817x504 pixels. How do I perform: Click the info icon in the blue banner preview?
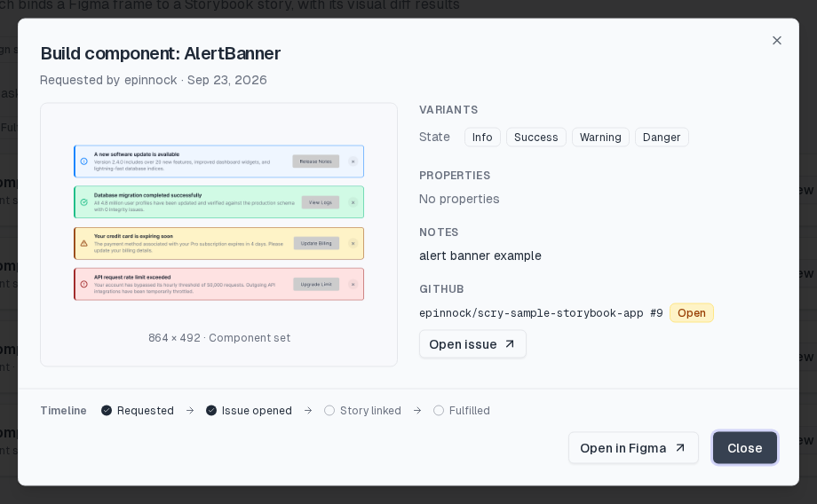pos(83,161)
